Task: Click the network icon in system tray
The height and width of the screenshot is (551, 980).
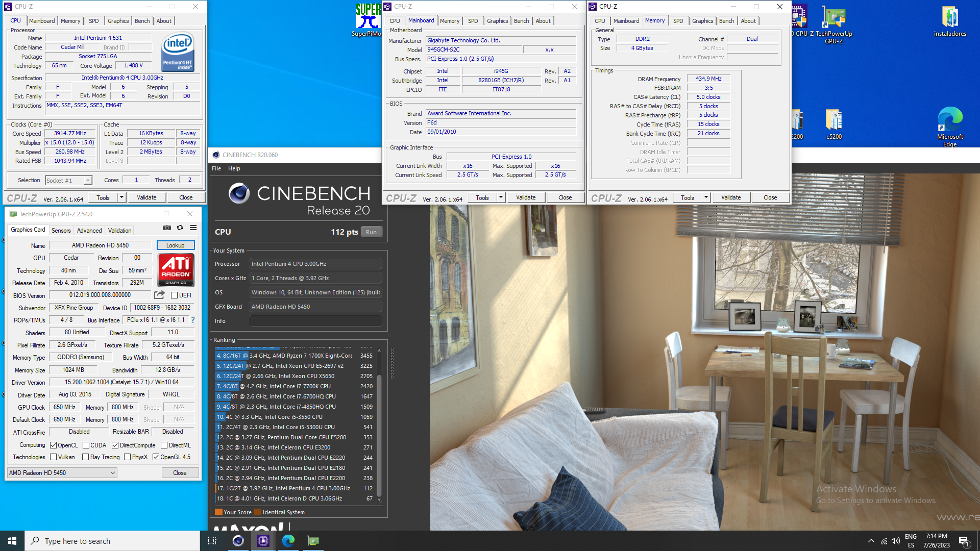Action: [884, 541]
